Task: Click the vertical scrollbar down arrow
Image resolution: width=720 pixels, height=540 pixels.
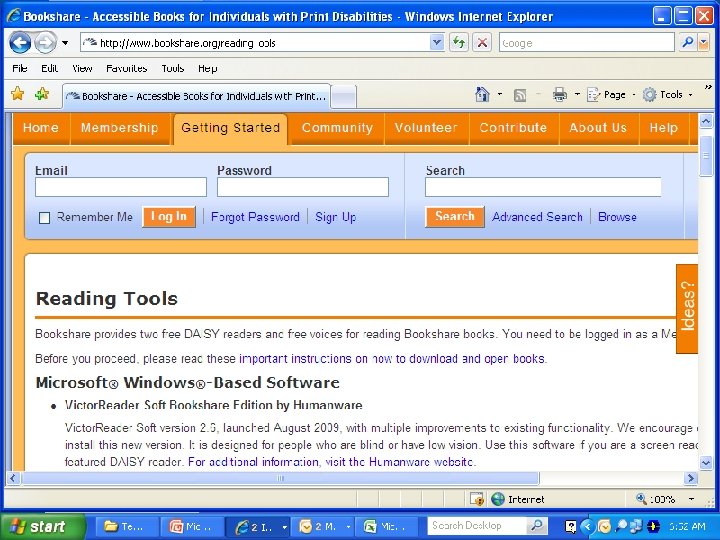Action: coord(706,462)
